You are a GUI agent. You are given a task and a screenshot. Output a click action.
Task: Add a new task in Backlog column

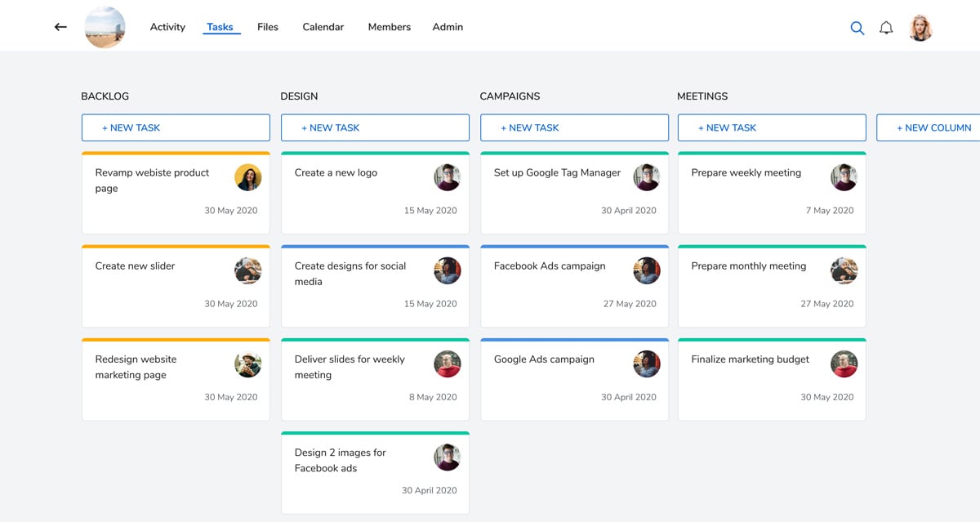click(x=176, y=127)
